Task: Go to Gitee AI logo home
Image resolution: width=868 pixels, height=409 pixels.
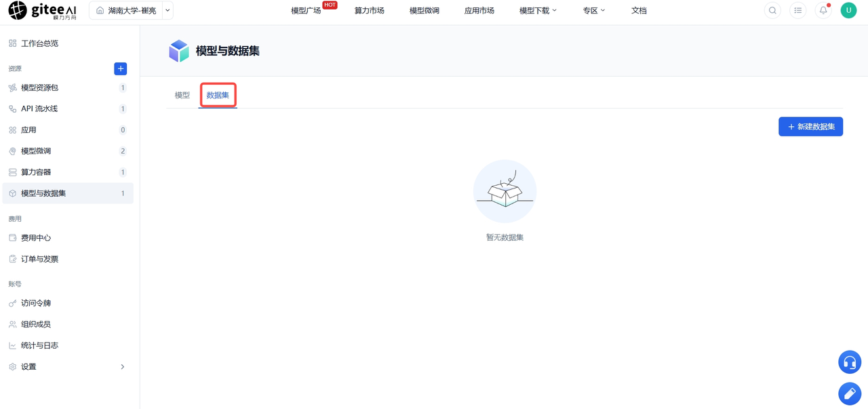Action: pos(43,10)
